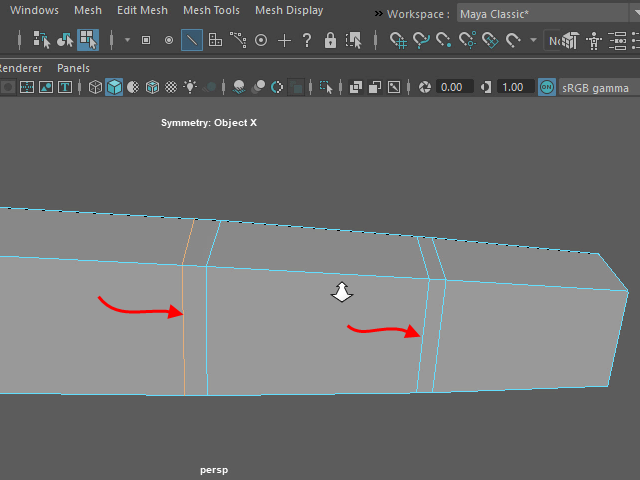Toggle color management ON button
640x480 pixels.
546,87
